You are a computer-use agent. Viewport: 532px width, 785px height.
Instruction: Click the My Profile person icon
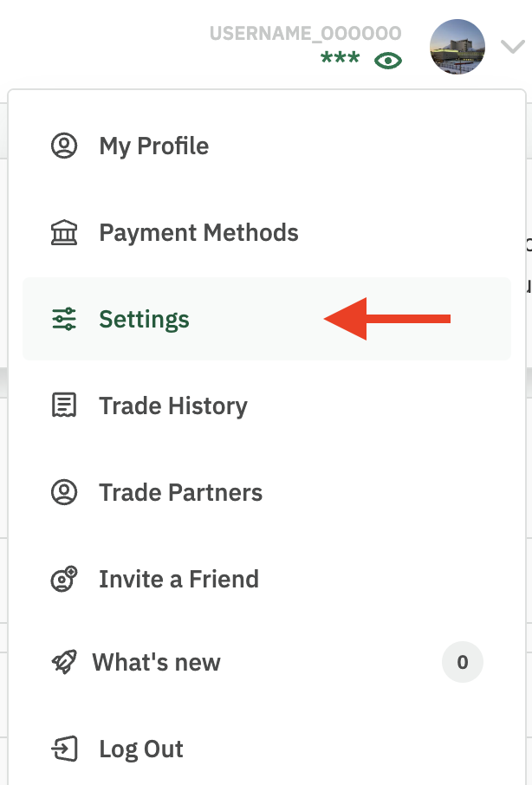click(x=64, y=146)
